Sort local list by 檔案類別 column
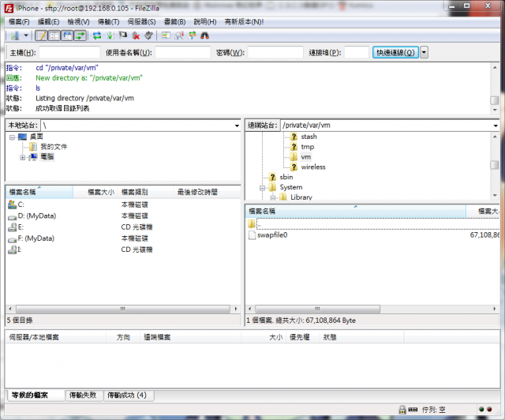 145,192
